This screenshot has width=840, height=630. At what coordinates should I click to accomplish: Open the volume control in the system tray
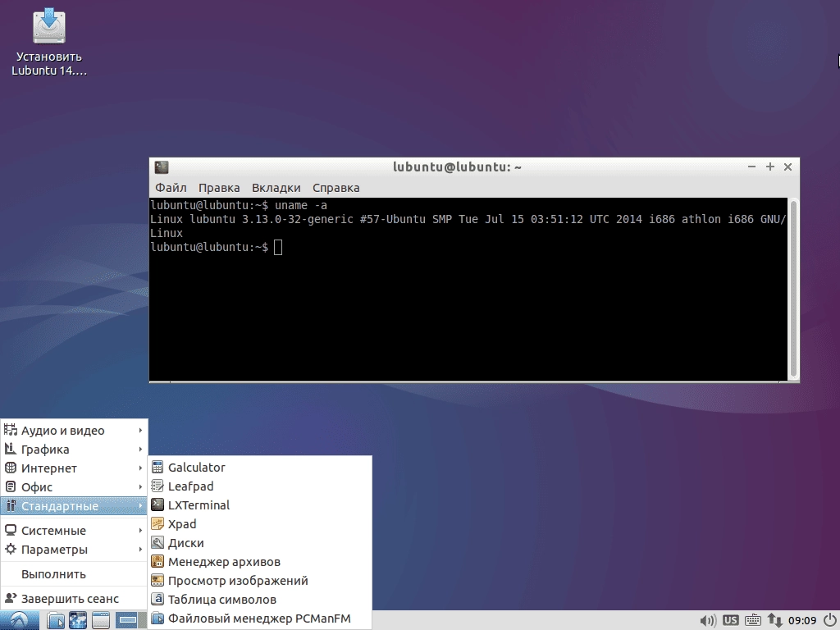[x=708, y=620]
